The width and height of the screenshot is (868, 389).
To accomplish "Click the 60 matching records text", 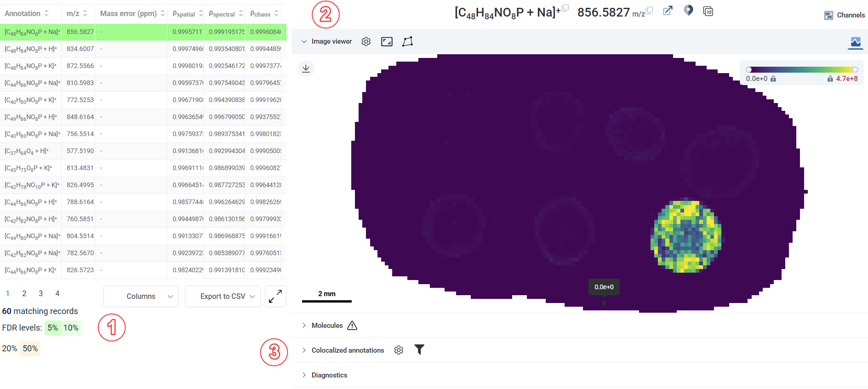I will point(40,311).
